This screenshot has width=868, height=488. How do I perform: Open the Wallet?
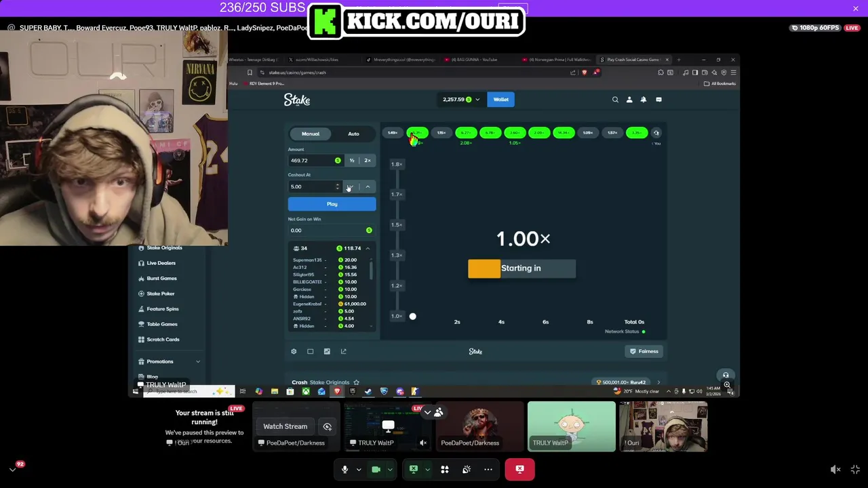[500, 100]
